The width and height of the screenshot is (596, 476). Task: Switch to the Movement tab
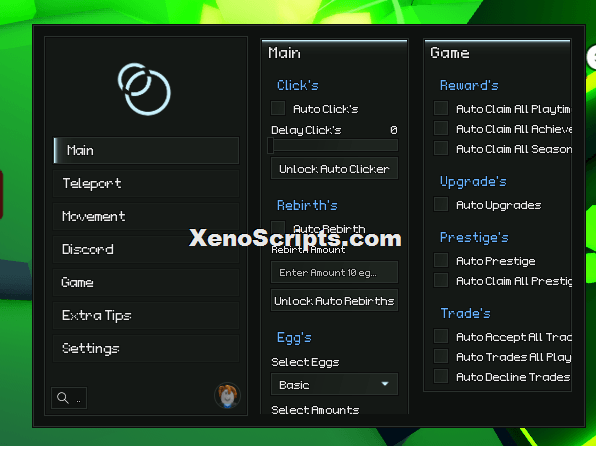click(x=146, y=216)
